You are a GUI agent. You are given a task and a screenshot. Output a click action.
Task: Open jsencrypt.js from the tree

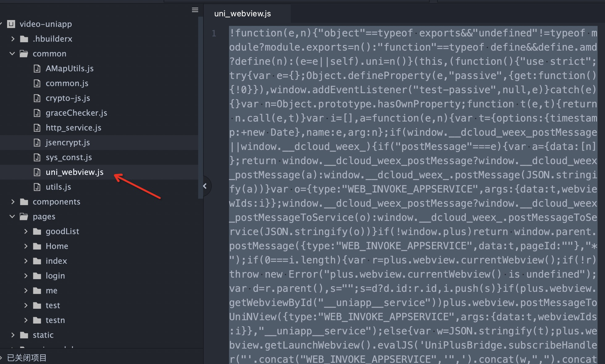tap(68, 143)
